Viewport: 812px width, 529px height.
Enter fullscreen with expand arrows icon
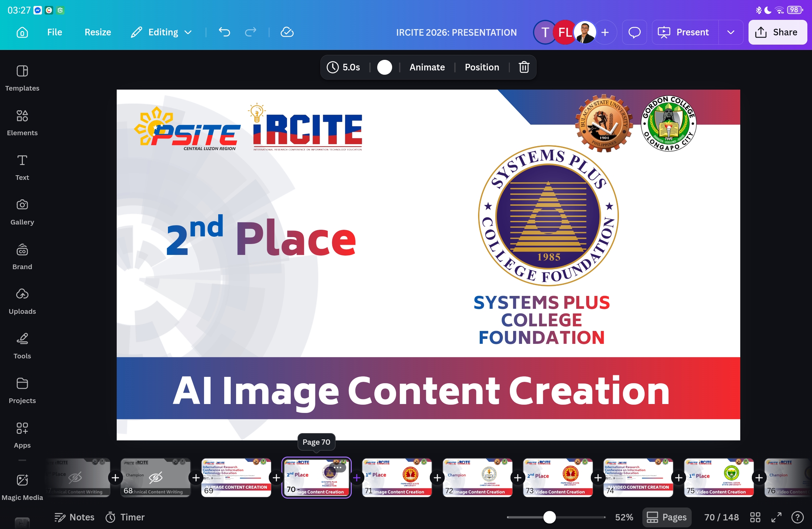point(777,517)
